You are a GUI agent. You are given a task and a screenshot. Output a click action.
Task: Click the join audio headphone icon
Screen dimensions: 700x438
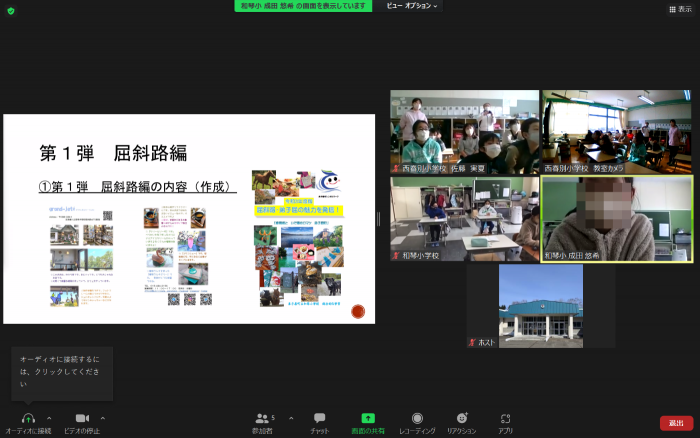point(28,418)
